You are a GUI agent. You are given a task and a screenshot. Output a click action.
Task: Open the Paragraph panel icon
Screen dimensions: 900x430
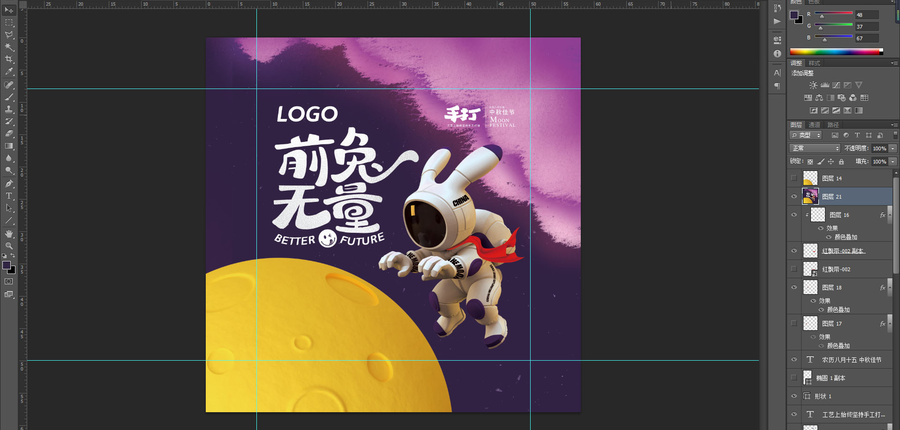(777, 86)
